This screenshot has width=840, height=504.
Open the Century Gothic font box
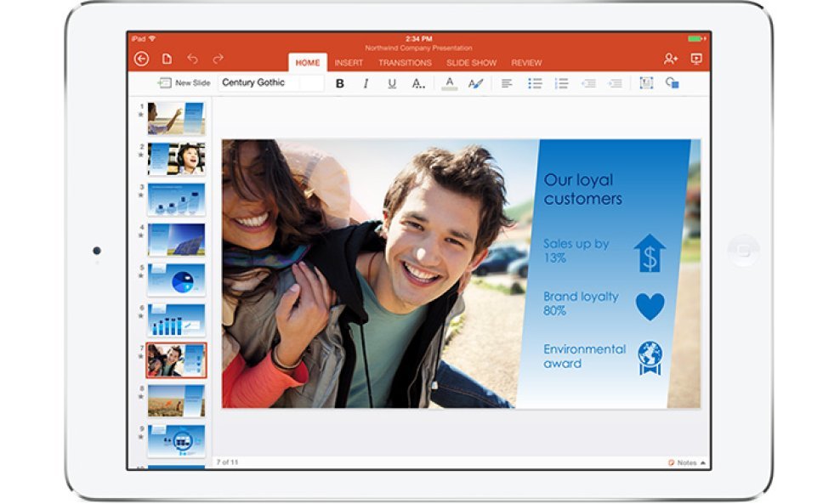pos(271,82)
